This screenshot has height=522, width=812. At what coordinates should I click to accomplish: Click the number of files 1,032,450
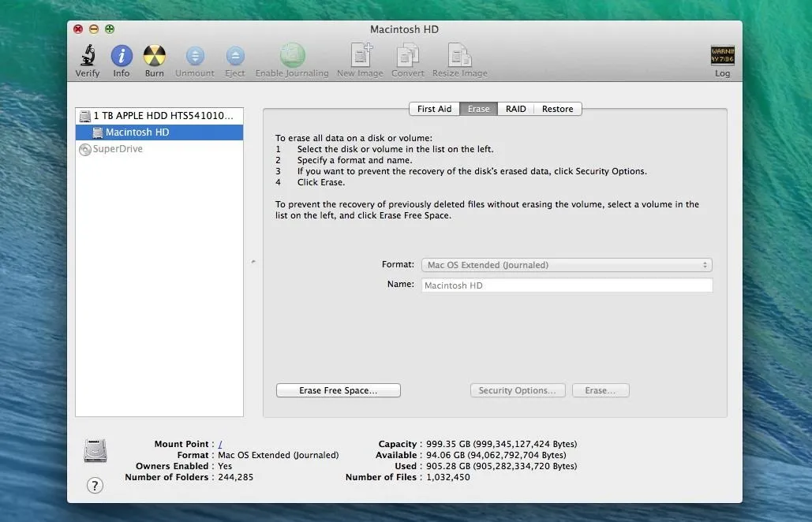pos(448,478)
